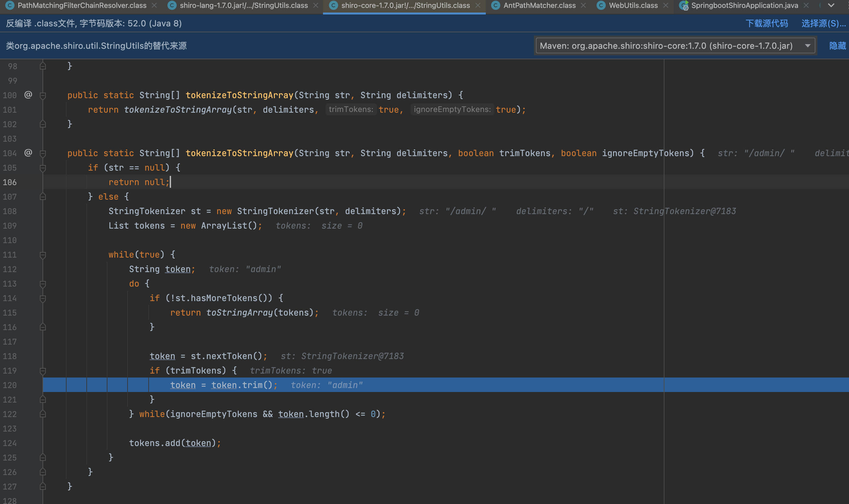
Task: Click override gutter icon on line 100
Action: (x=28, y=95)
